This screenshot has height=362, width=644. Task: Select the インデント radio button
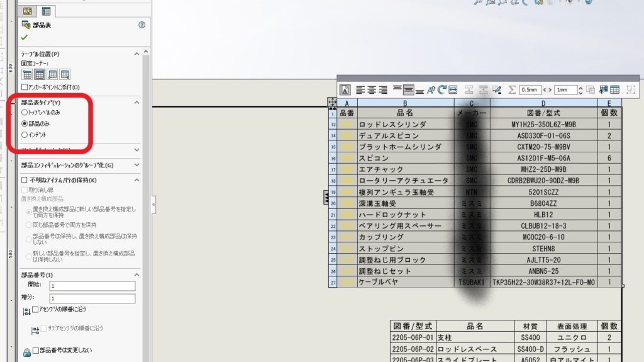tap(25, 135)
